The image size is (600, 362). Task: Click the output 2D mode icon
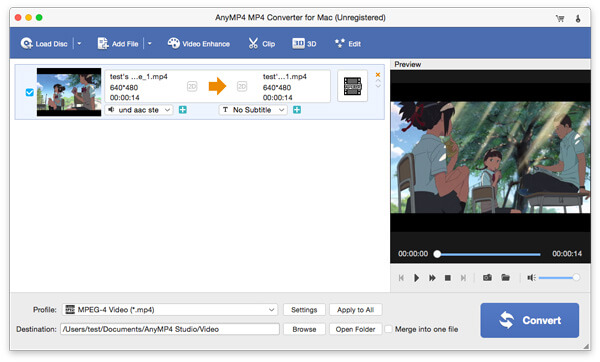(242, 87)
